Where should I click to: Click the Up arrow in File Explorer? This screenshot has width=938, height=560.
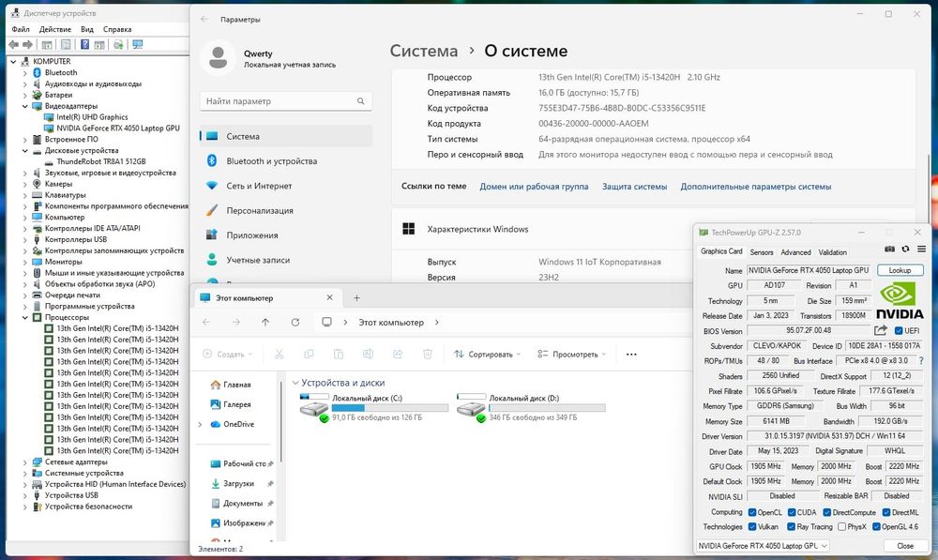265,323
